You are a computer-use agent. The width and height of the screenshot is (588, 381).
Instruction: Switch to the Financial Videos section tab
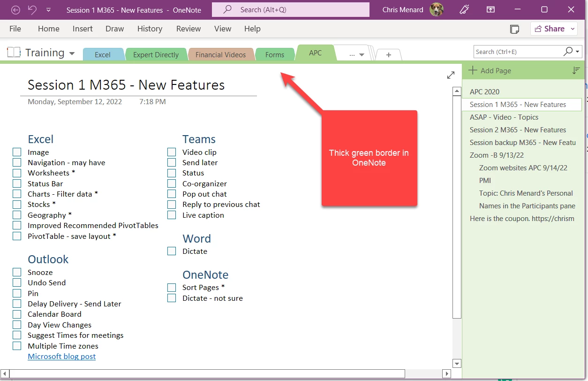click(x=220, y=54)
